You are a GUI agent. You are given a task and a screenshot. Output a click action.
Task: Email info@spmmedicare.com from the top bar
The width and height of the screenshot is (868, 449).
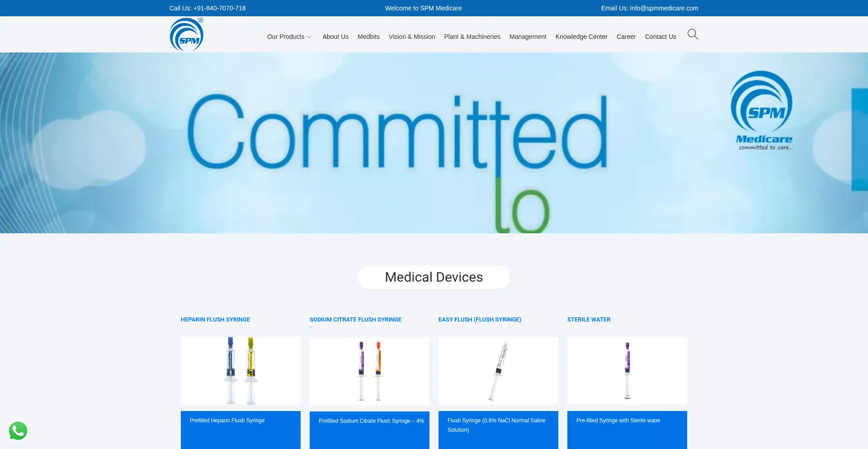(x=664, y=8)
